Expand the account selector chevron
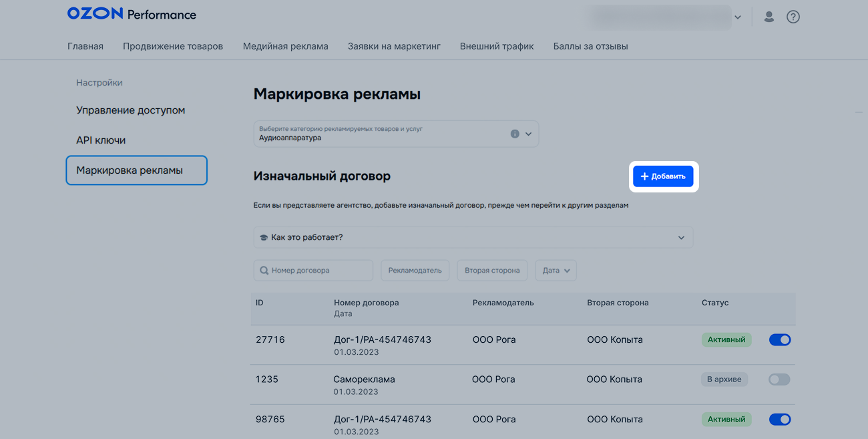 point(738,17)
